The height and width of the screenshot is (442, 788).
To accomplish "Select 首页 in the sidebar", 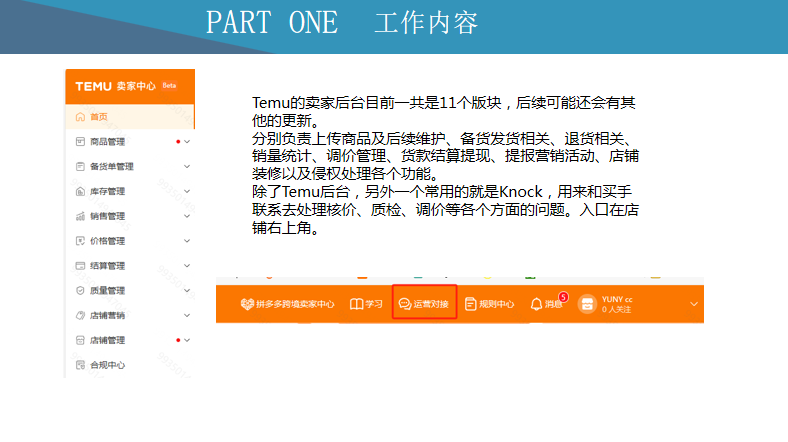I will point(99,117).
